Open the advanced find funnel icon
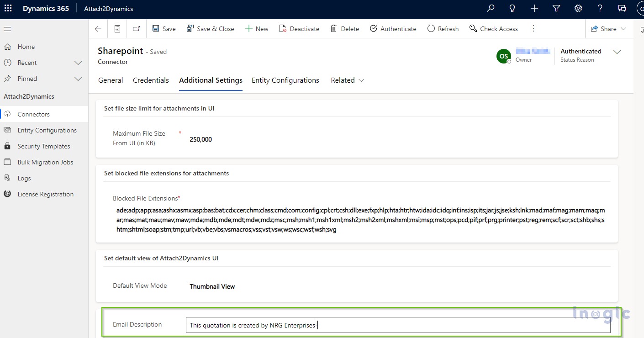Screen dimensions: 644x338 (x=556, y=9)
